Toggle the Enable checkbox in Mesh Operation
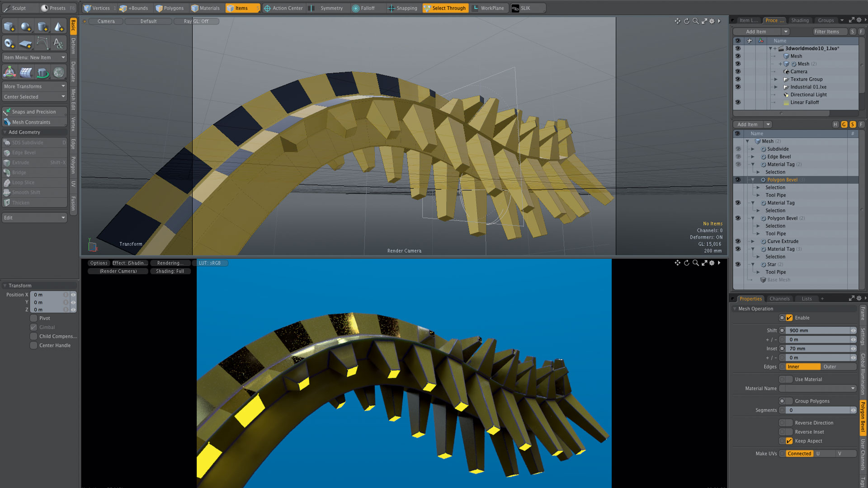 789,318
